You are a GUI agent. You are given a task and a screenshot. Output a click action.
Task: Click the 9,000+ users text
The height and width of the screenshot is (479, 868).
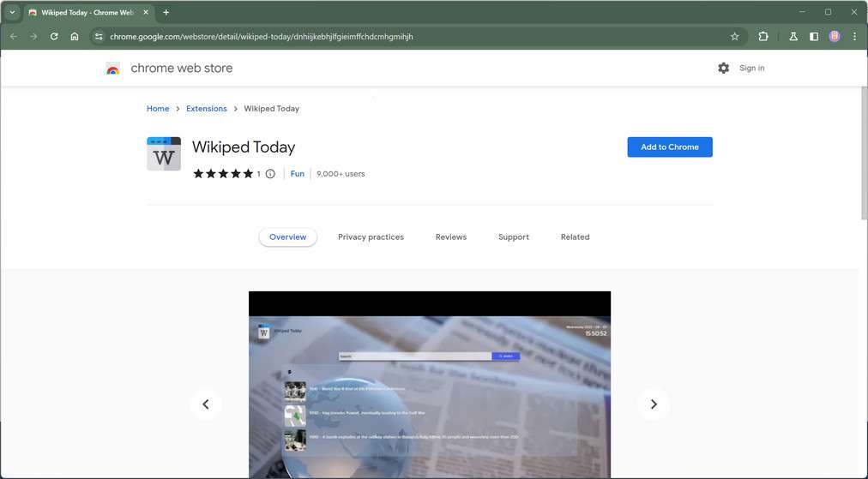[341, 174]
